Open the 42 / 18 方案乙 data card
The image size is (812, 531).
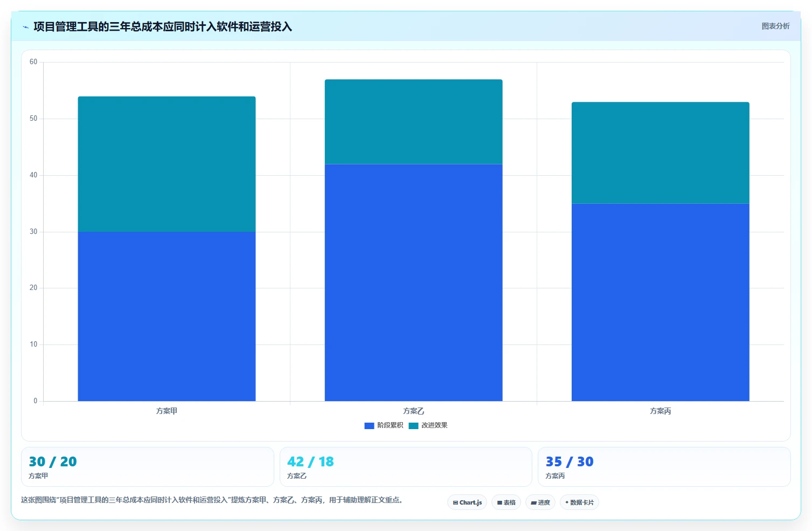click(406, 467)
